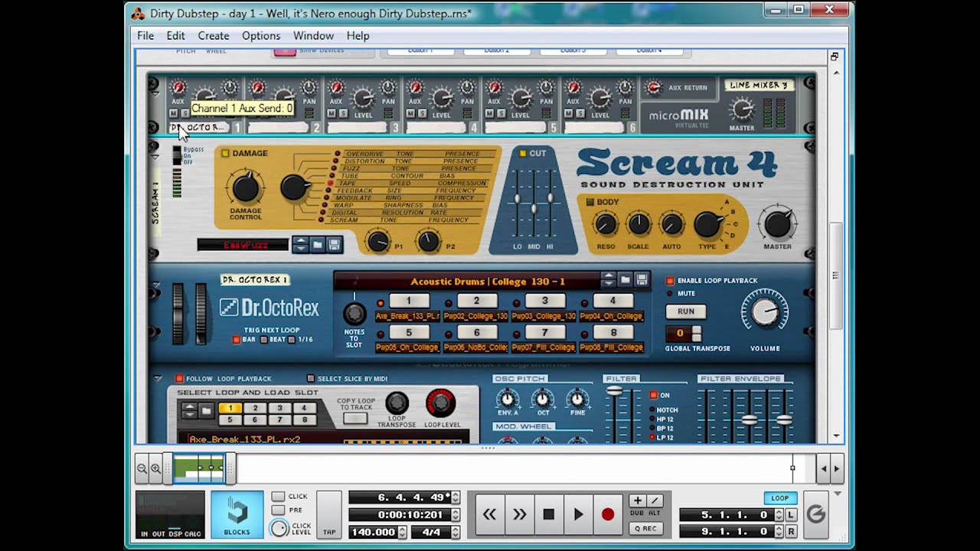Collapse the Scream 4 device fold arrow

click(157, 157)
